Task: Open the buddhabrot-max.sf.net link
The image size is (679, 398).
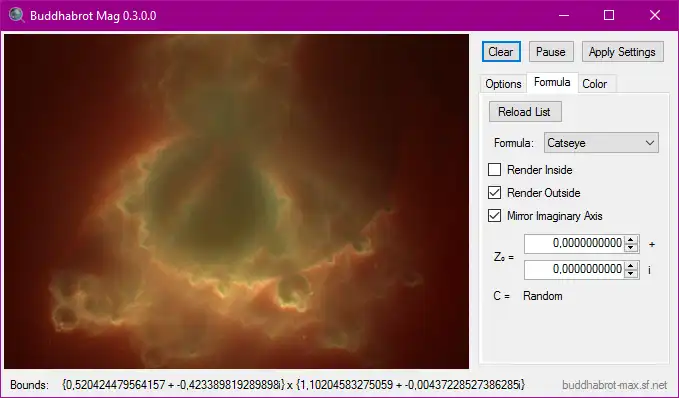Action: (x=614, y=385)
